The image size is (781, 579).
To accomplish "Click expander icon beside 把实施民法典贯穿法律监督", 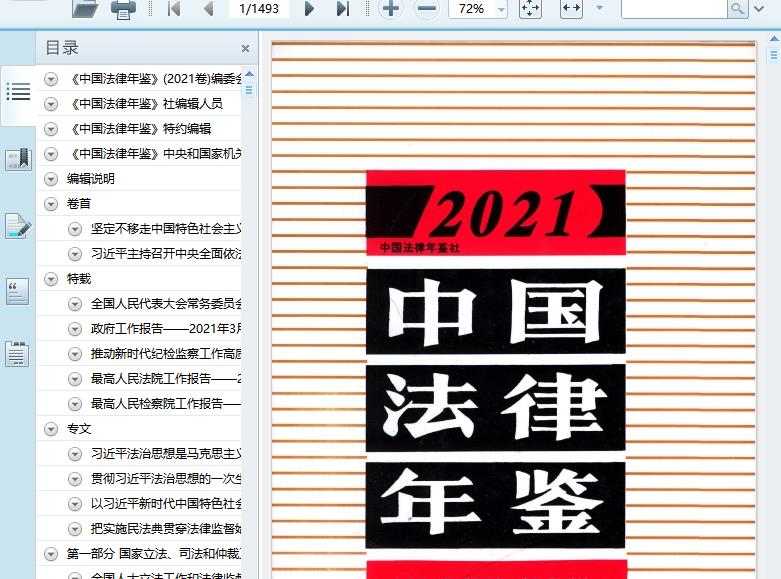I will click(x=75, y=529).
